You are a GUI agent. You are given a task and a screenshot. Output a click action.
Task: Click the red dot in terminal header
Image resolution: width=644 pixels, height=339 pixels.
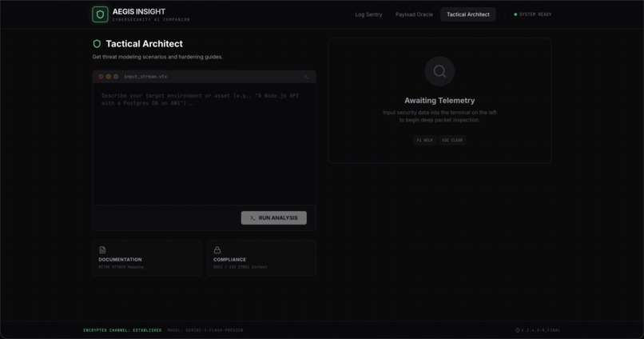click(x=101, y=77)
